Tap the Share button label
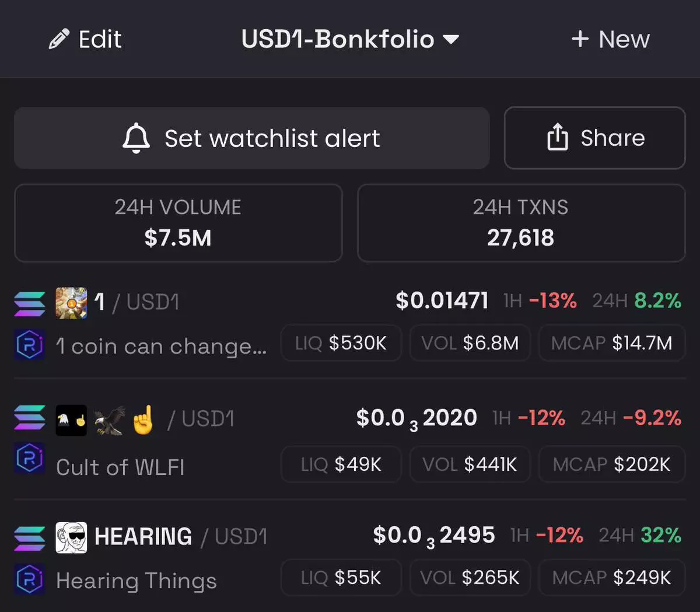This screenshot has height=612, width=700. point(612,138)
